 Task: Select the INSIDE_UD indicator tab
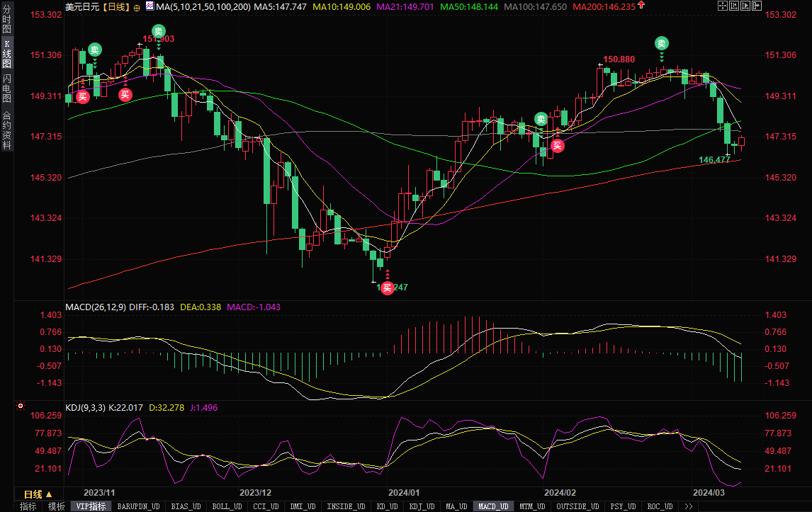tap(346, 506)
